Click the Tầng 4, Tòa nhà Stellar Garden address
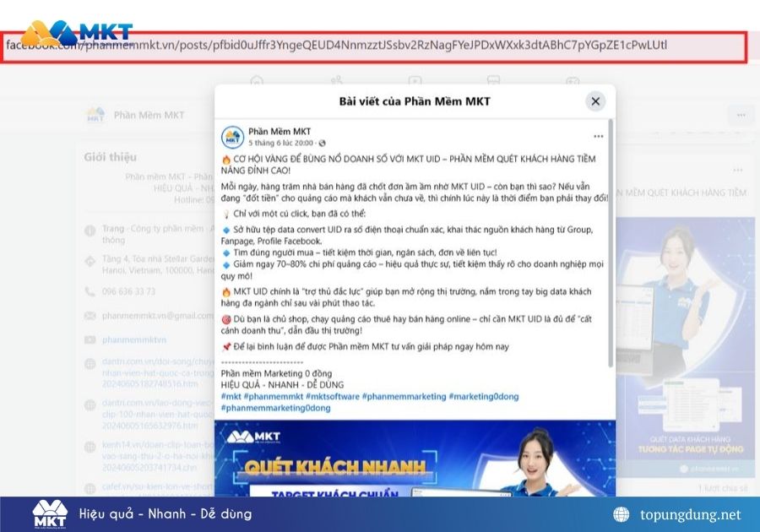Screen dimensions: 760x532 pos(158,264)
